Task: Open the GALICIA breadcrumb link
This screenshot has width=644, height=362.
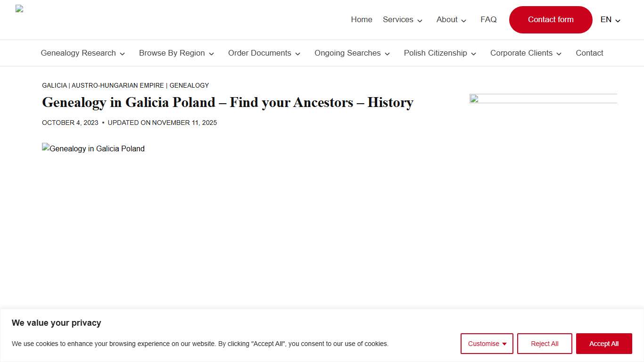Action: pyautogui.click(x=54, y=85)
